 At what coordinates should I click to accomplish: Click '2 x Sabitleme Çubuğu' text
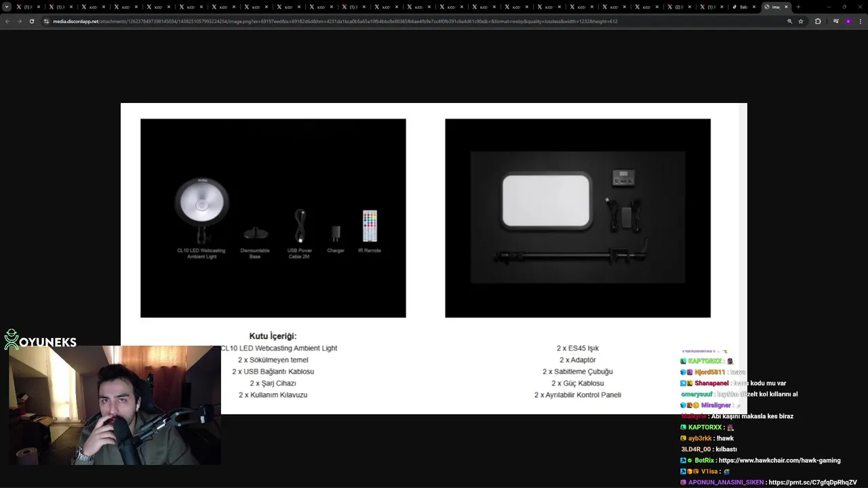(x=578, y=371)
